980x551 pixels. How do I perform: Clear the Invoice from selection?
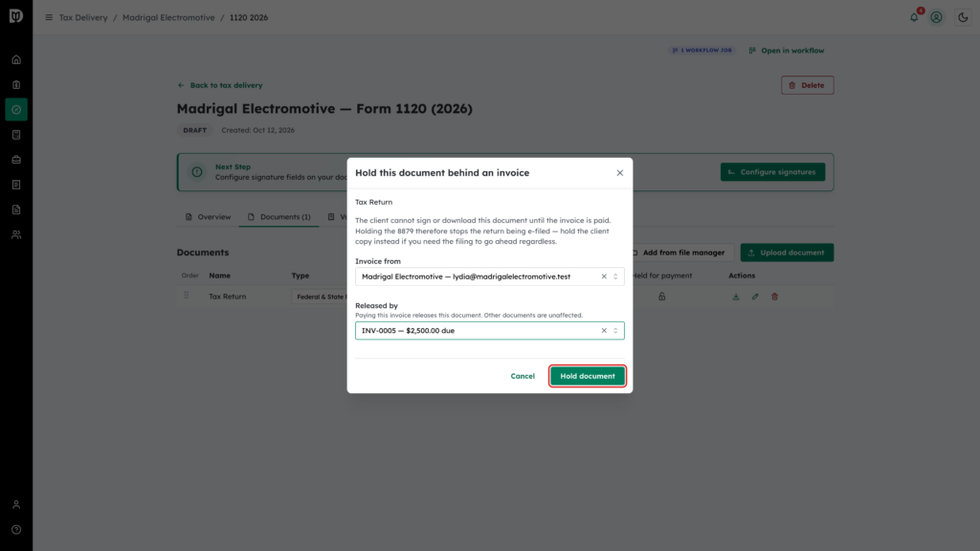point(604,276)
